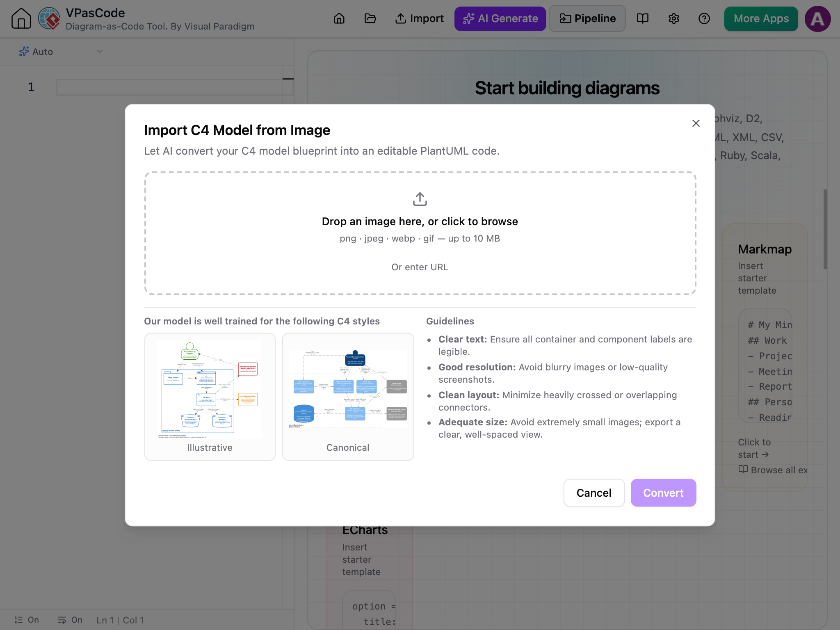Click 'png · jpeg · webp · gif — up to 10 MB'

420,238
